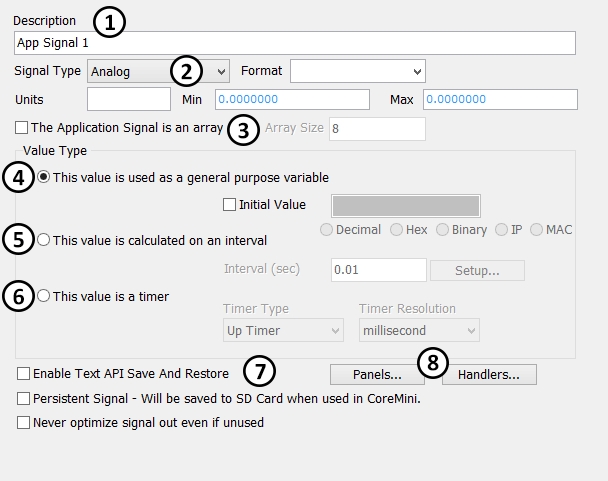The image size is (608, 481).
Task: Enable Text API Save And Restore
Action: pyautogui.click(x=23, y=374)
